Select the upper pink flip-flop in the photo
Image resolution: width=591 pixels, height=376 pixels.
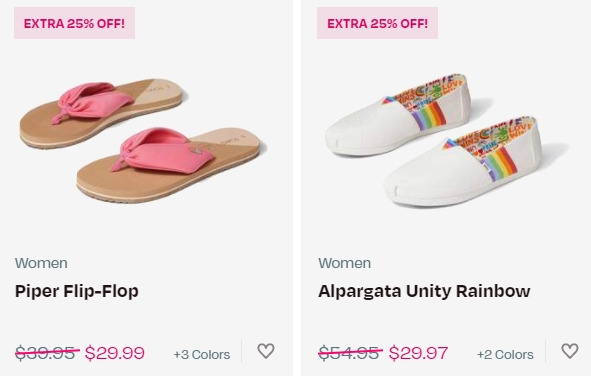pos(102,112)
